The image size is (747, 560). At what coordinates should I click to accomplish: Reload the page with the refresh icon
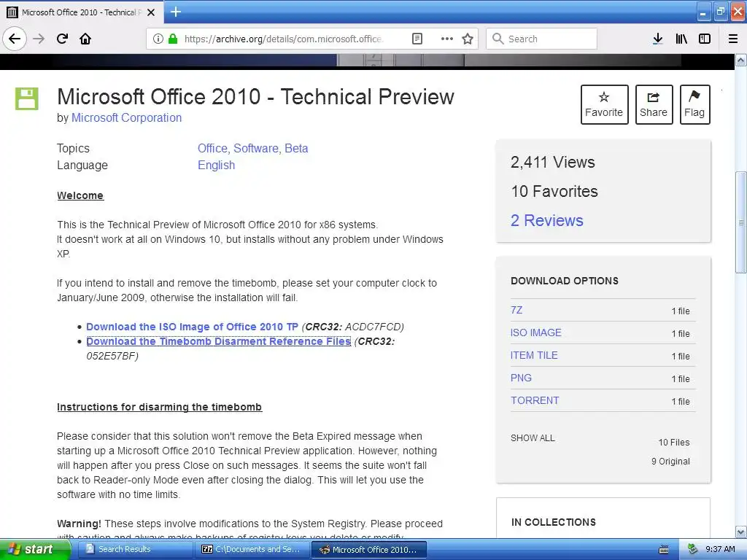[x=62, y=39]
